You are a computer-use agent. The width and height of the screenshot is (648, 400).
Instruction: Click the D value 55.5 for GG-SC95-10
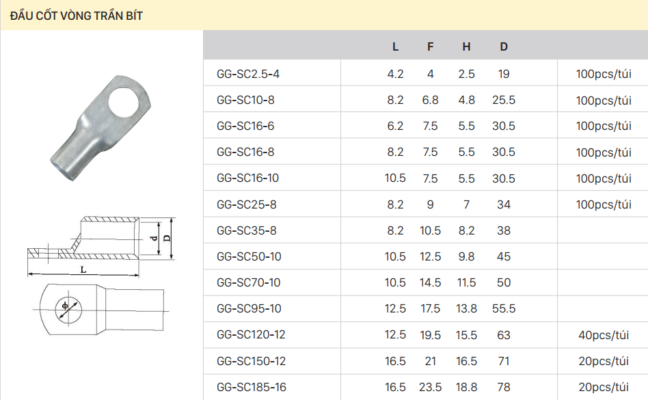(503, 308)
